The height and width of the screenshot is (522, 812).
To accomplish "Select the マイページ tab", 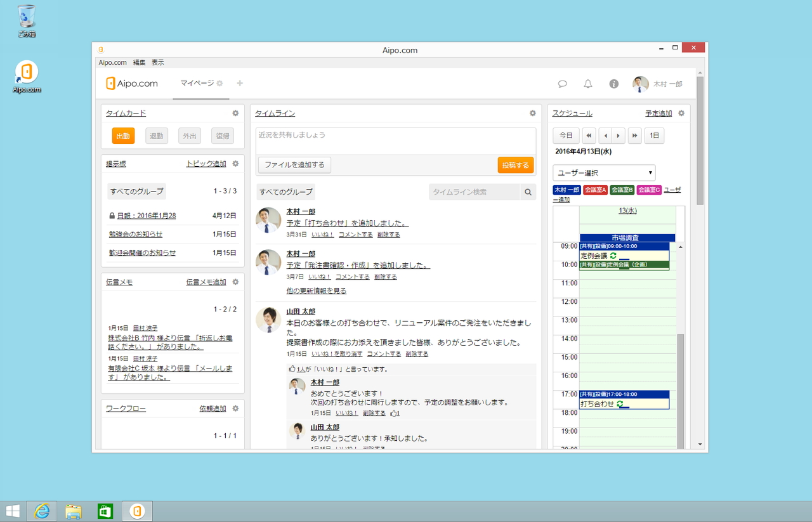I will (196, 83).
